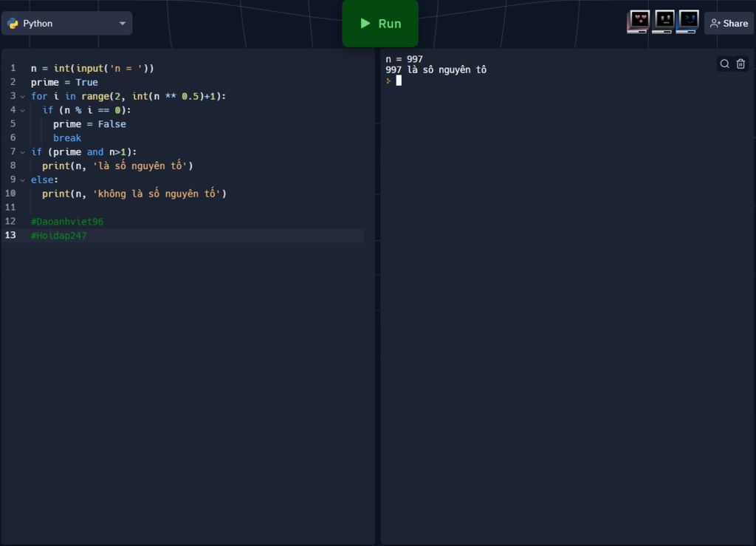
Task: Fold the else block on line 9
Action: (23, 180)
